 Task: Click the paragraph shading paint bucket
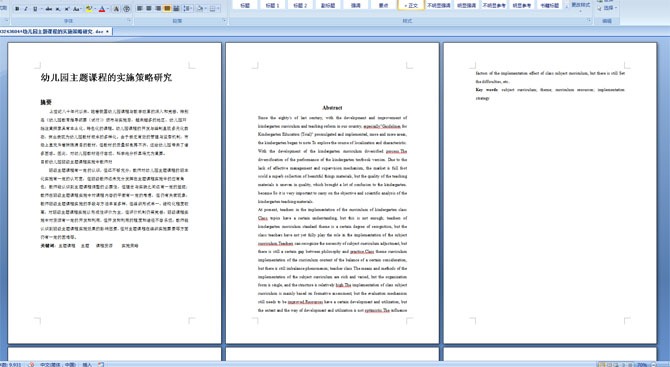(x=200, y=8)
